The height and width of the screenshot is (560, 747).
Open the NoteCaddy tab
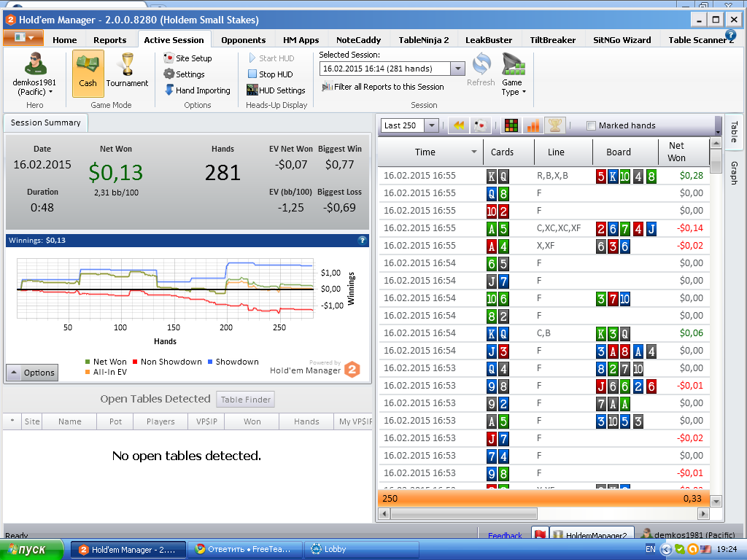(359, 40)
